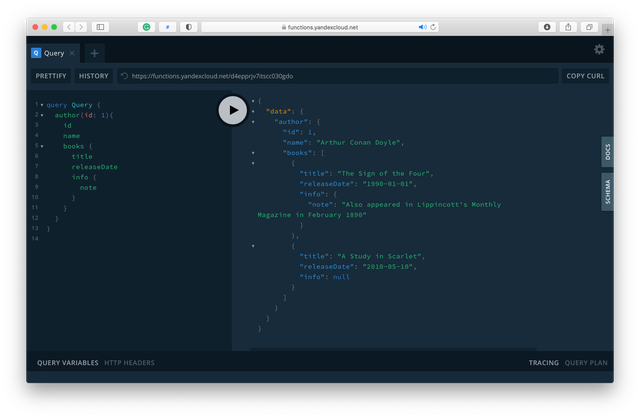Add a new query tab
Viewport: 640px width, 418px height.
tap(94, 53)
